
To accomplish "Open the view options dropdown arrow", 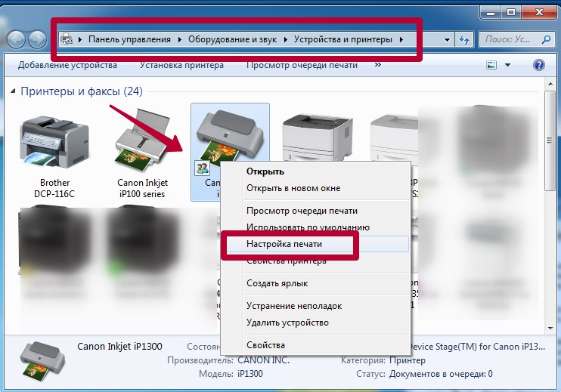I will pyautogui.click(x=507, y=66).
